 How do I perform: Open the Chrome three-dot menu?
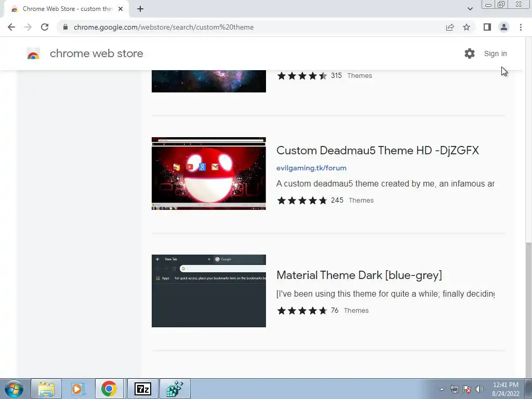tap(521, 27)
